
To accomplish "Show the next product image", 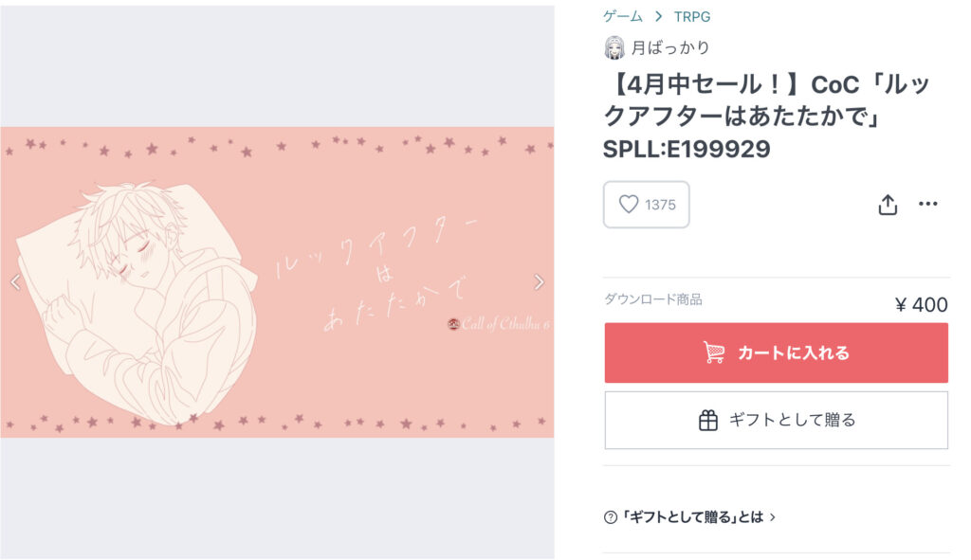I will coord(539,281).
